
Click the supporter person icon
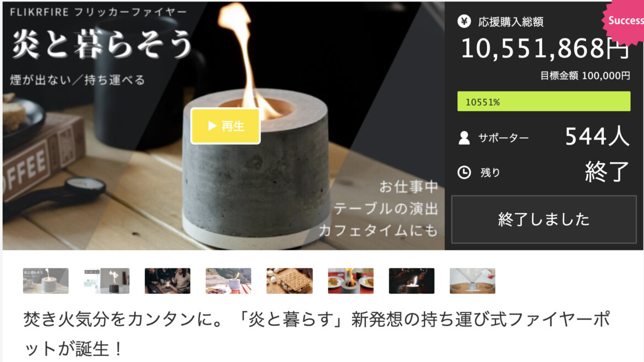(464, 138)
